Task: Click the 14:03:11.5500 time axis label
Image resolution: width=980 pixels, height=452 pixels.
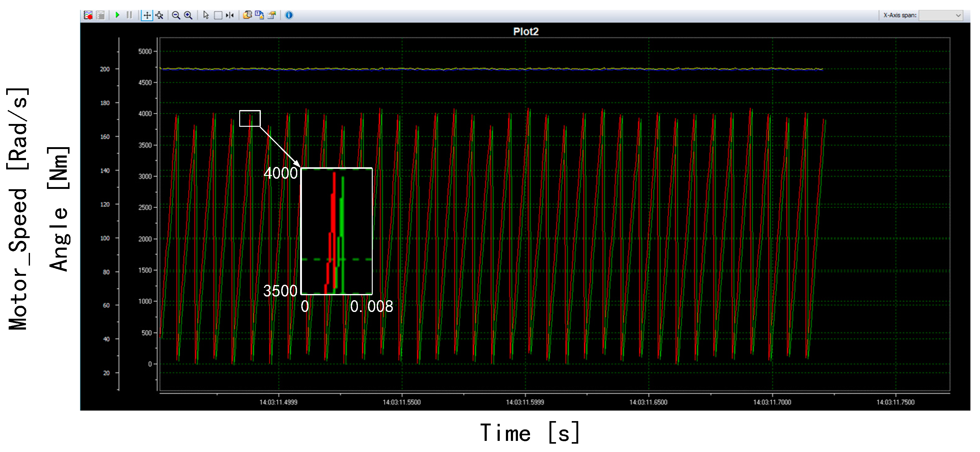Action: tap(402, 402)
